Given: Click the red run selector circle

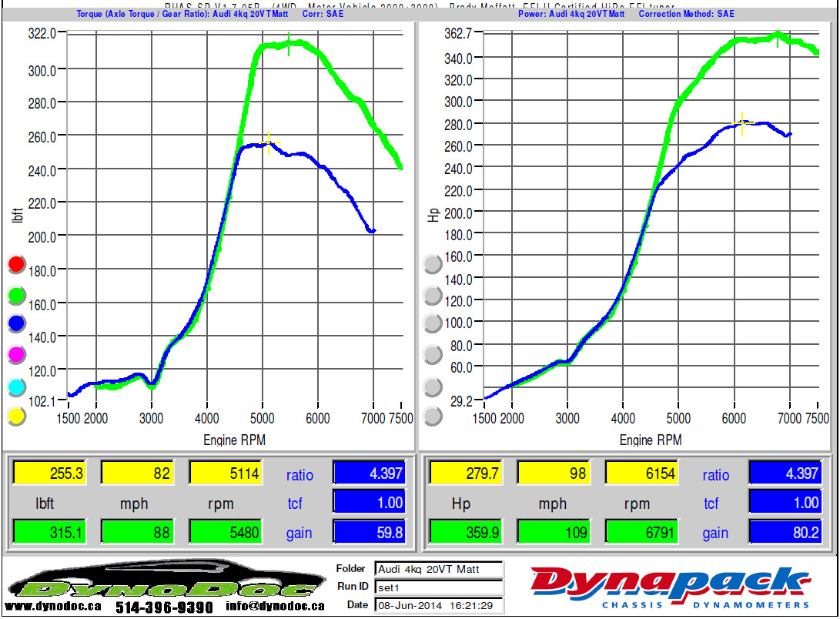Looking at the screenshot, I should 16,266.
